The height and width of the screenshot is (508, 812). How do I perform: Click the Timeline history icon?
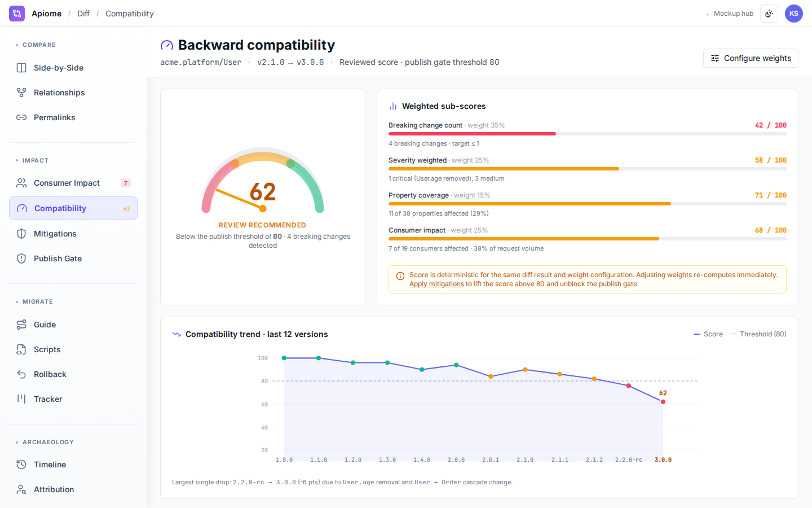pyautogui.click(x=21, y=465)
